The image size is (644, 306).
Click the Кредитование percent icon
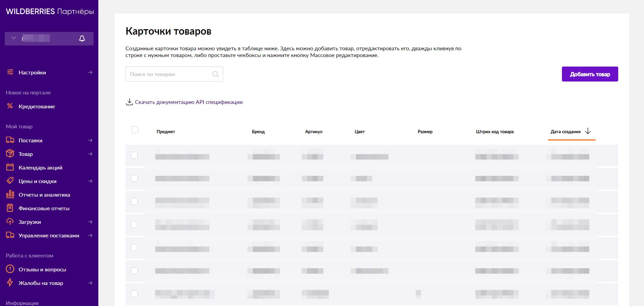[10, 106]
